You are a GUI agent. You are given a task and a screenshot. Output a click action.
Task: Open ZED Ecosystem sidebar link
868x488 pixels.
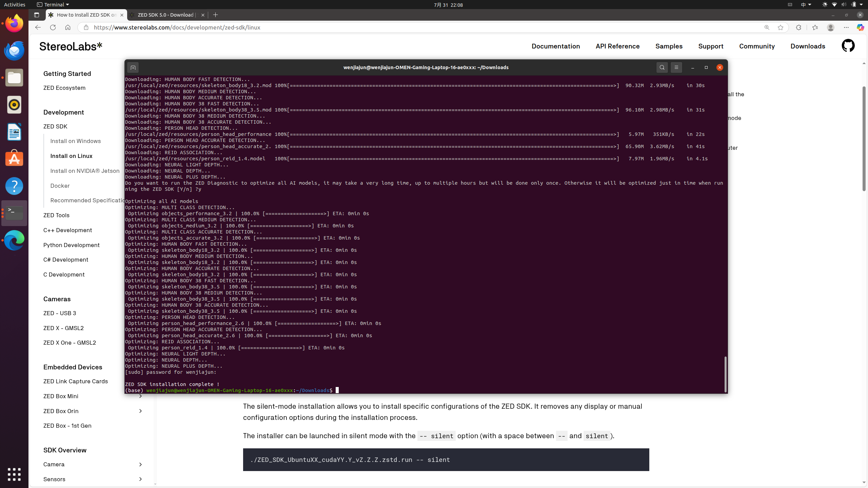click(x=64, y=88)
